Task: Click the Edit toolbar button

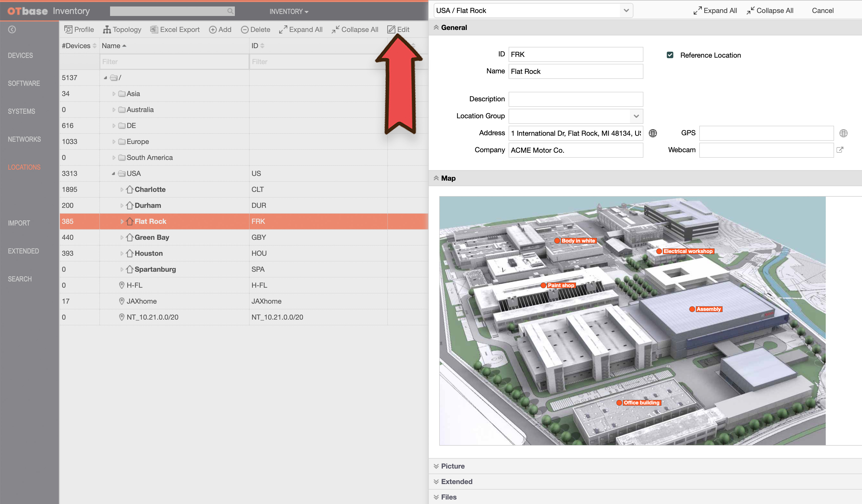Action: point(398,29)
